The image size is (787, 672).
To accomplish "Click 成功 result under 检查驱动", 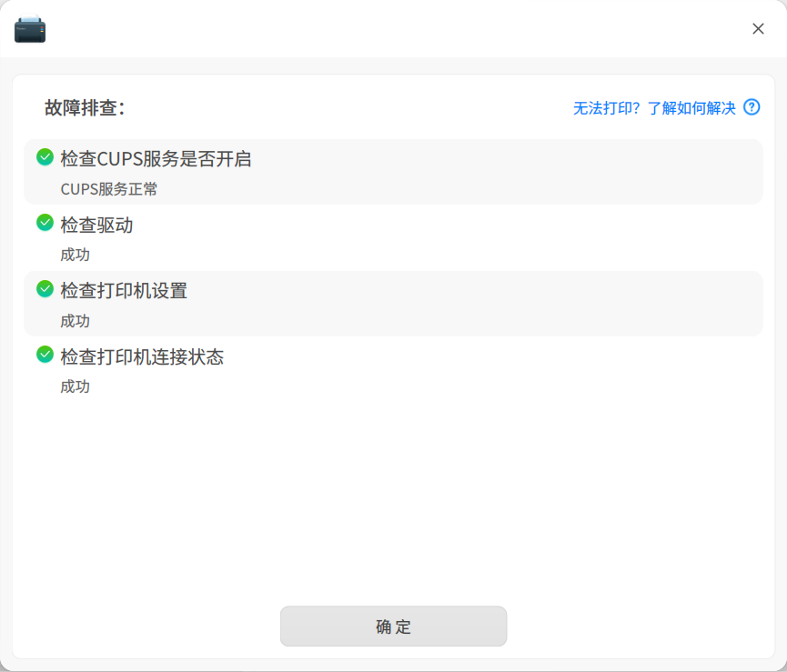I will click(x=76, y=255).
